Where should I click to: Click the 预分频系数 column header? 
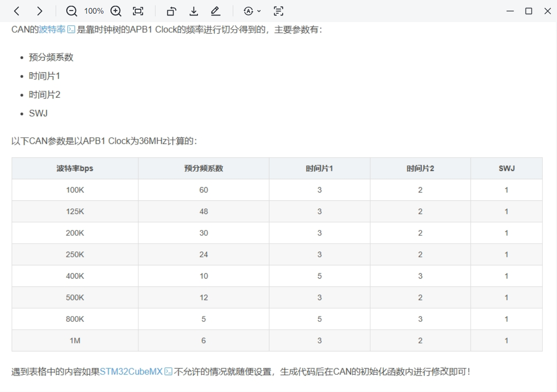click(x=204, y=168)
